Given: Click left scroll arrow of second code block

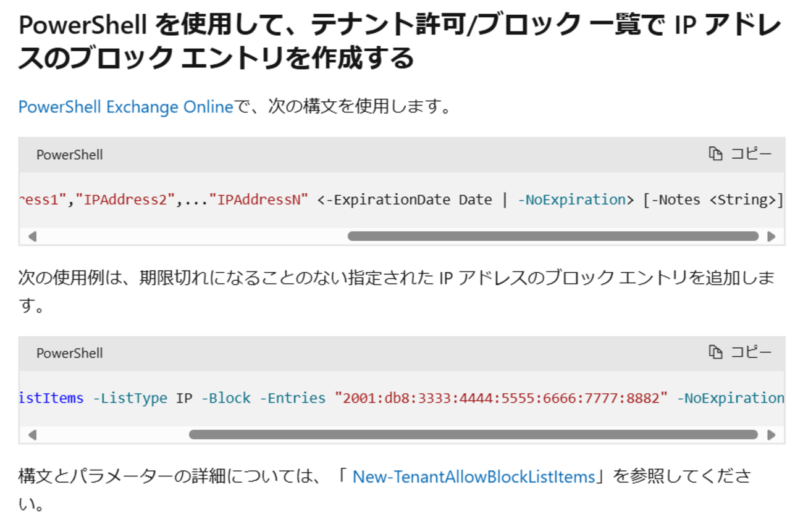Looking at the screenshot, I should 32,434.
